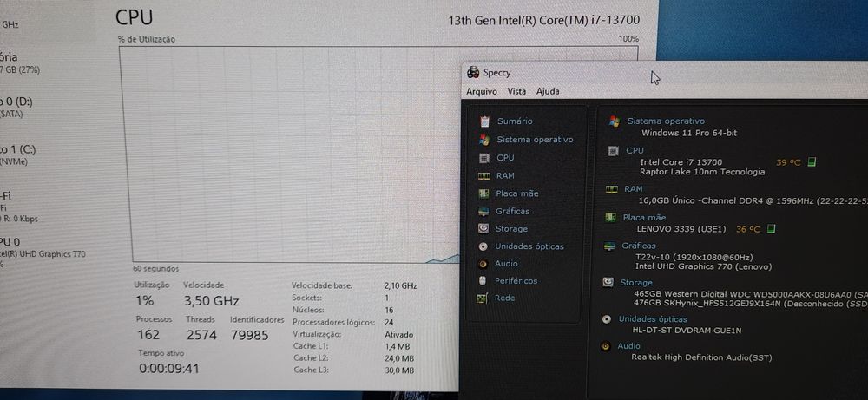Image resolution: width=868 pixels, height=400 pixels.
Task: Click the green motherboard temperature indicator icon
Action: 771,228
